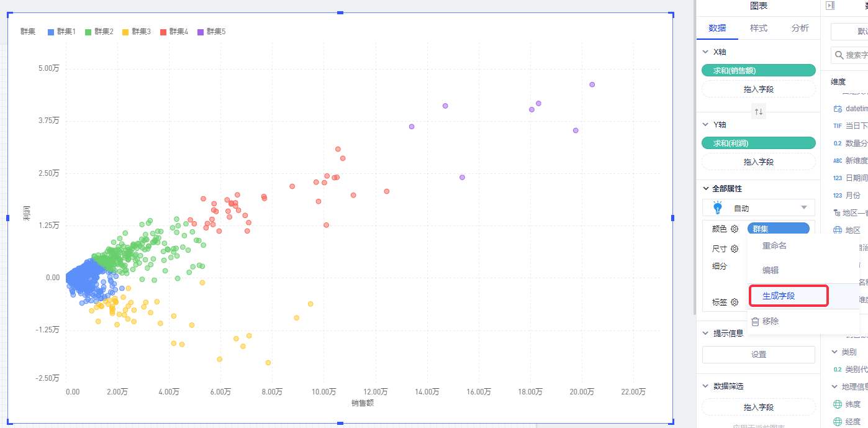Open the color settings gear icon
The width and height of the screenshot is (868, 428).
[x=735, y=229]
